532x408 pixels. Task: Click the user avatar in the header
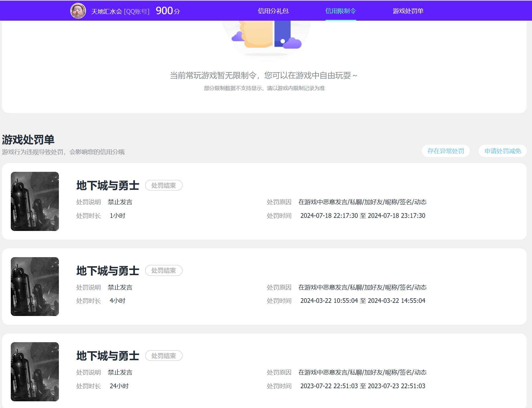[78, 11]
